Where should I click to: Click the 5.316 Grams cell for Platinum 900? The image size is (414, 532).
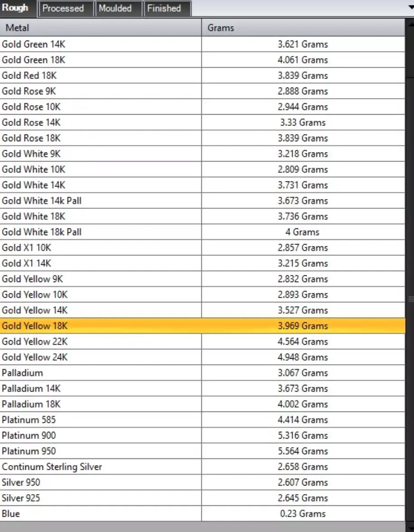coord(302,435)
